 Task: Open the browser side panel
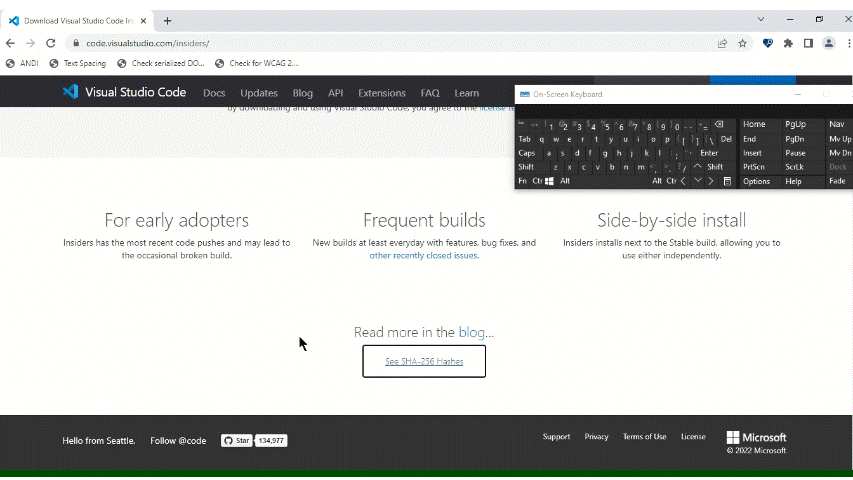click(x=808, y=43)
